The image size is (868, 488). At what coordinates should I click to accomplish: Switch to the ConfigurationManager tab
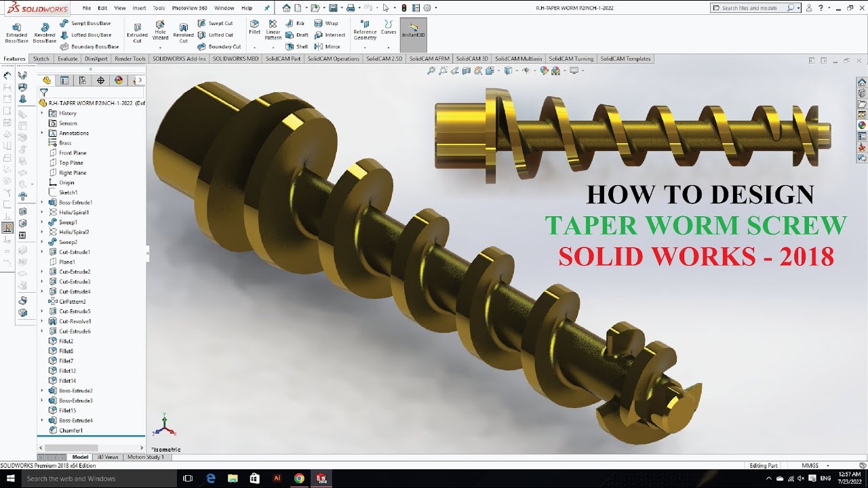pyautogui.click(x=83, y=80)
